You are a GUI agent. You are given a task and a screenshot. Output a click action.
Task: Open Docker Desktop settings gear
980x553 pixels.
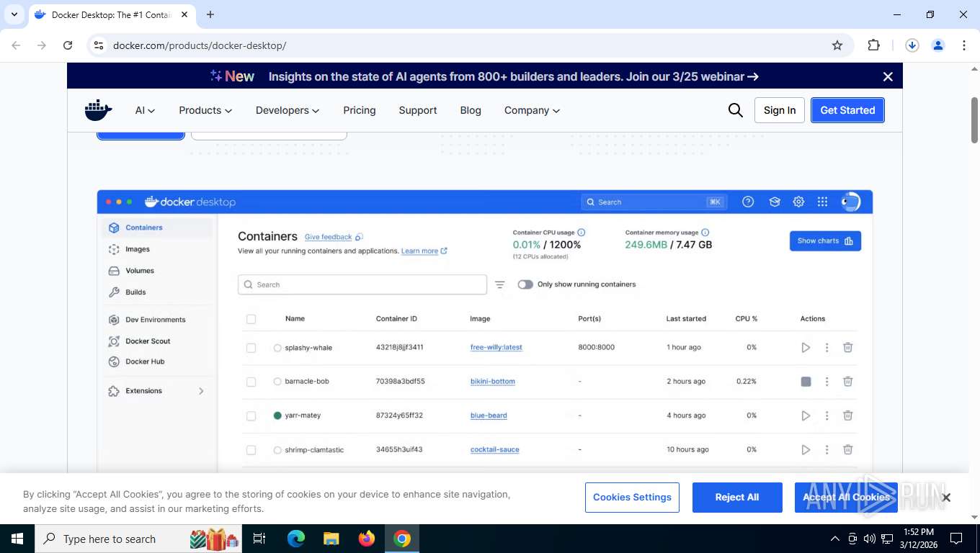798,202
